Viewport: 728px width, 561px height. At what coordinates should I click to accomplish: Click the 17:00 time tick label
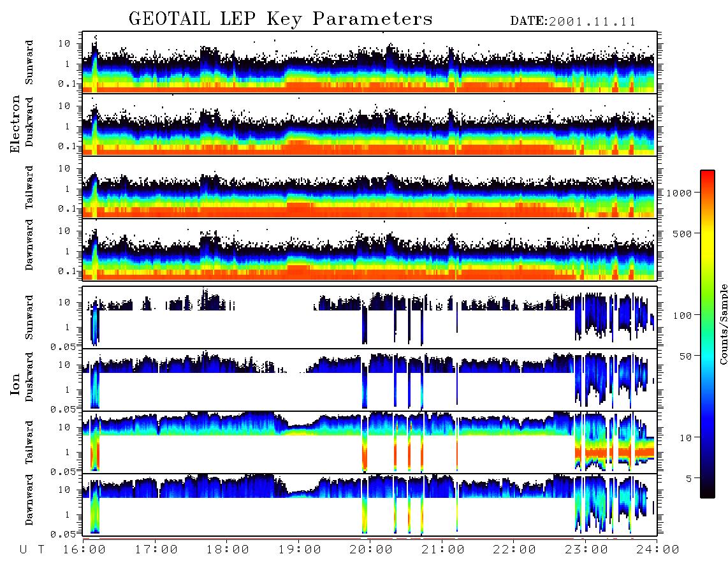(x=156, y=550)
